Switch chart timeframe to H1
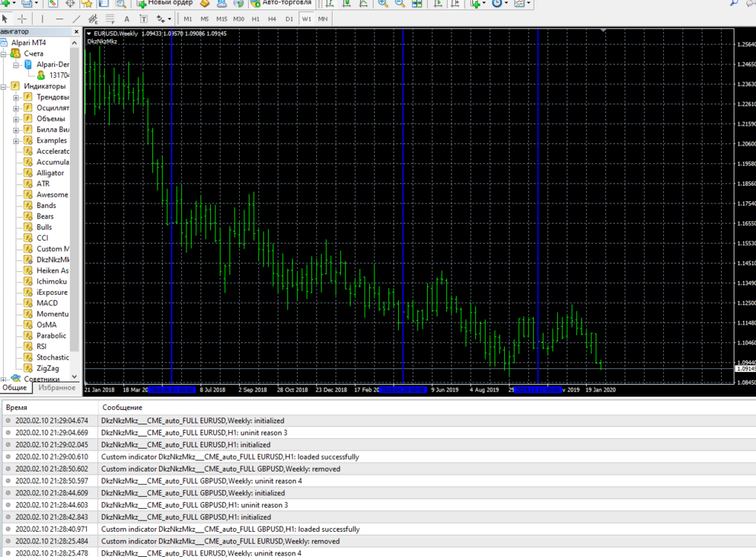Image resolution: width=756 pixels, height=557 pixels. pos(255,19)
